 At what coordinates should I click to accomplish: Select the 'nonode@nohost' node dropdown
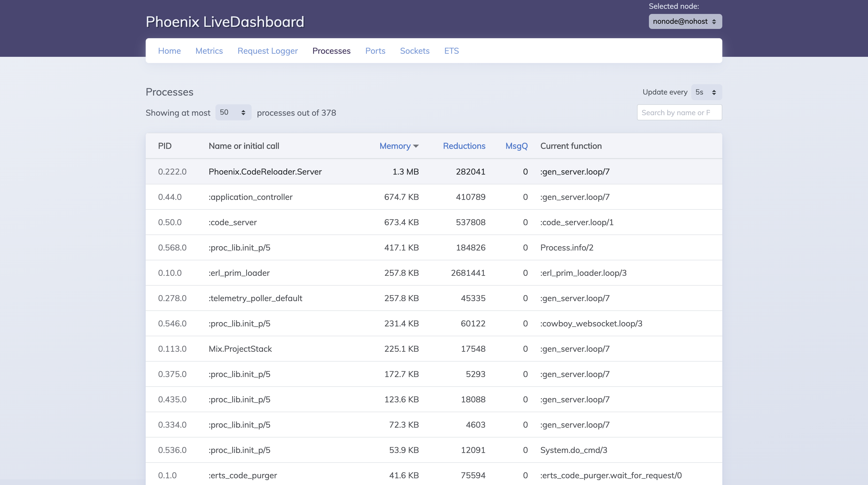pyautogui.click(x=684, y=21)
